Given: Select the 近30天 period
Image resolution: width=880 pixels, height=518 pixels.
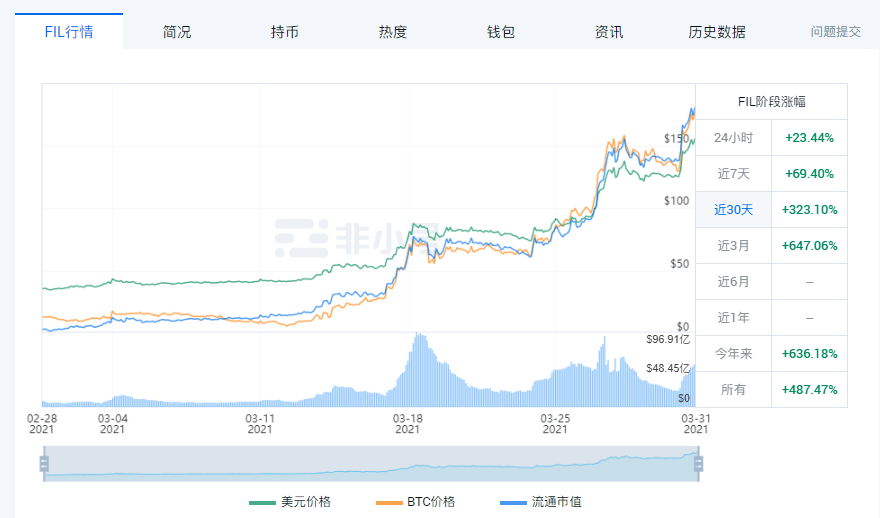Looking at the screenshot, I should point(734,209).
